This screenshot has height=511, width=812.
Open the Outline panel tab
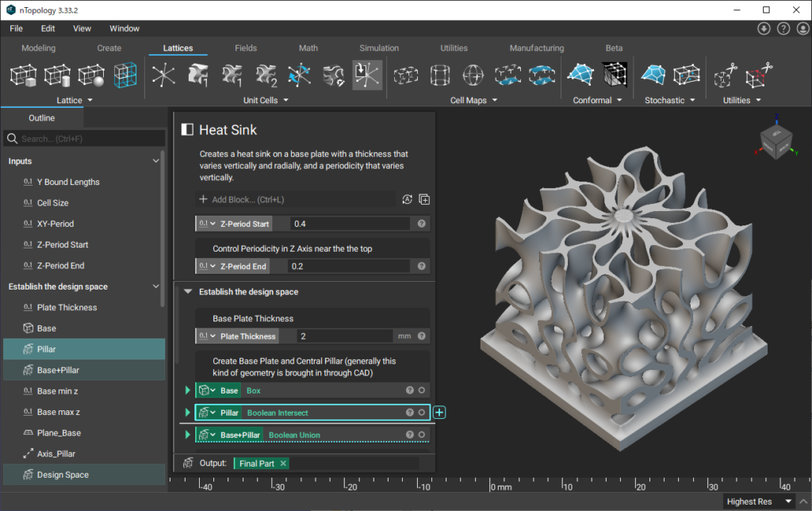point(41,118)
